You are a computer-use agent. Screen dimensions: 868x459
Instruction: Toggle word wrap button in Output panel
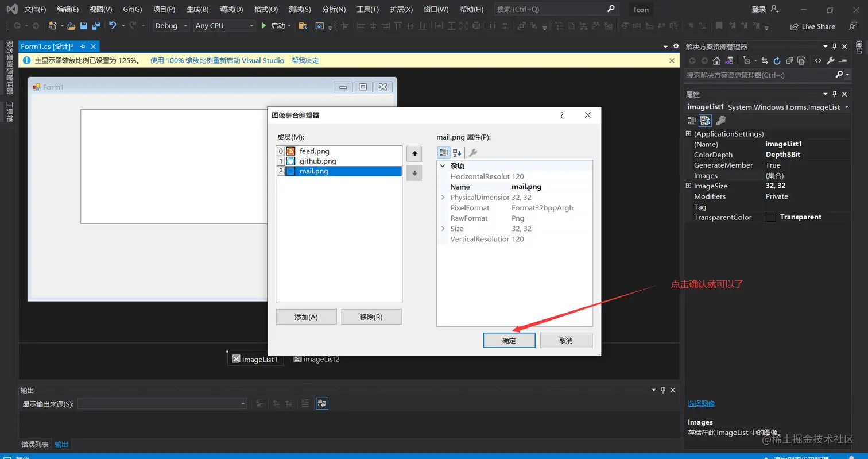pyautogui.click(x=322, y=404)
